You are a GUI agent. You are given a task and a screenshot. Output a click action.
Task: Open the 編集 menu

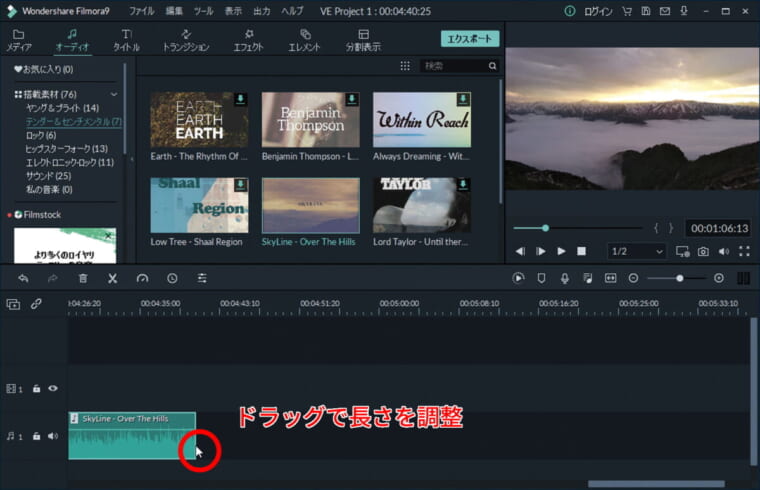click(174, 11)
